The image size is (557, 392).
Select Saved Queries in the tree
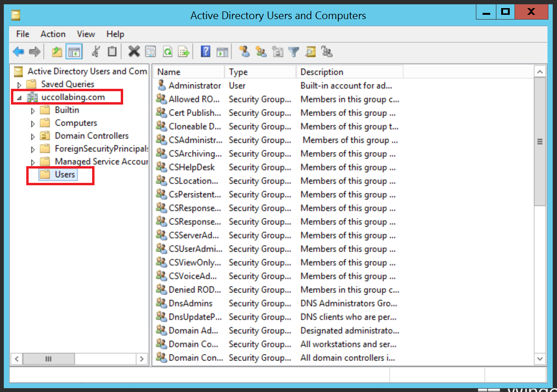tap(67, 84)
